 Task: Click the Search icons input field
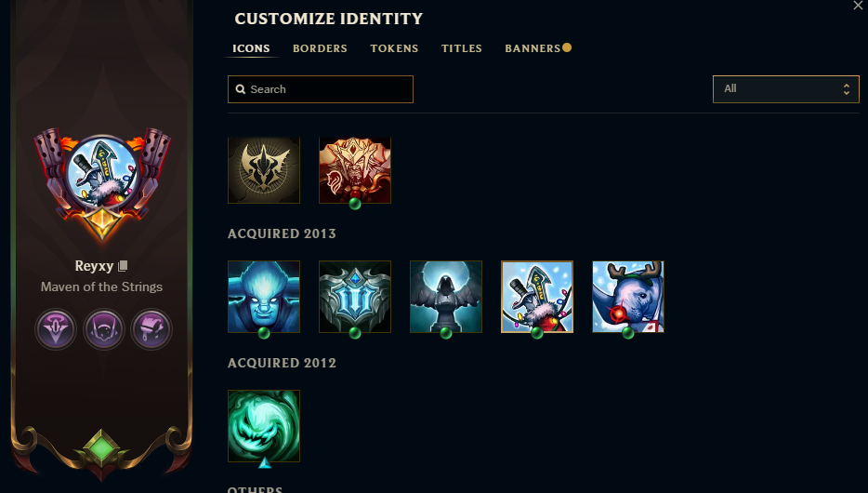click(321, 89)
